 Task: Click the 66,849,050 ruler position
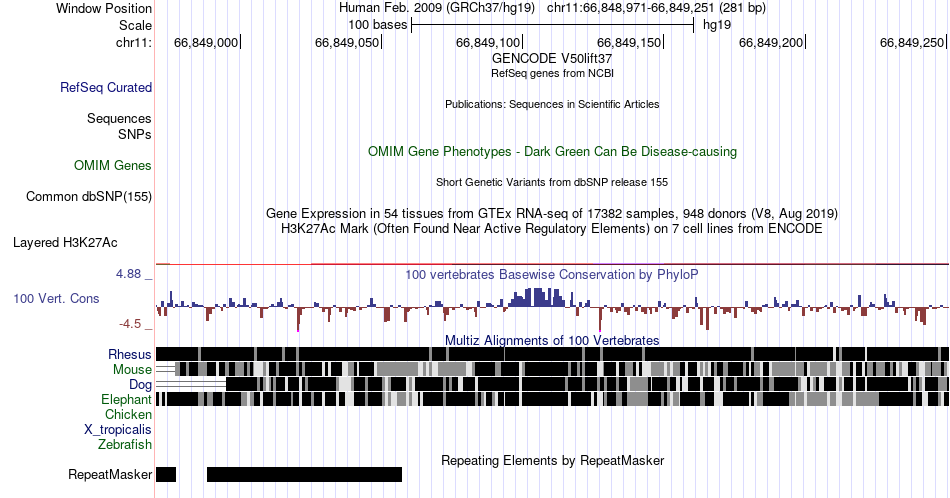347,42
